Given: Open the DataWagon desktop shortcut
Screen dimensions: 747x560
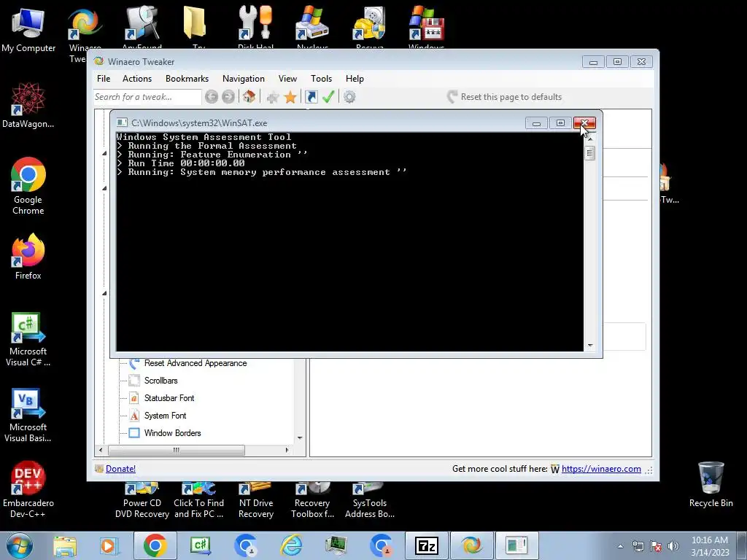Looking at the screenshot, I should click(x=28, y=105).
